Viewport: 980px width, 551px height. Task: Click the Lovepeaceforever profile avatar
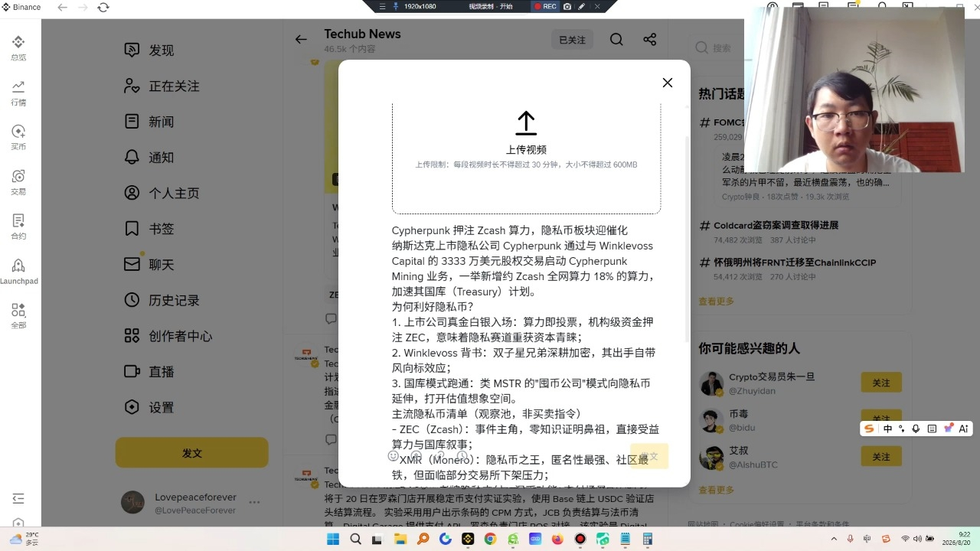132,503
